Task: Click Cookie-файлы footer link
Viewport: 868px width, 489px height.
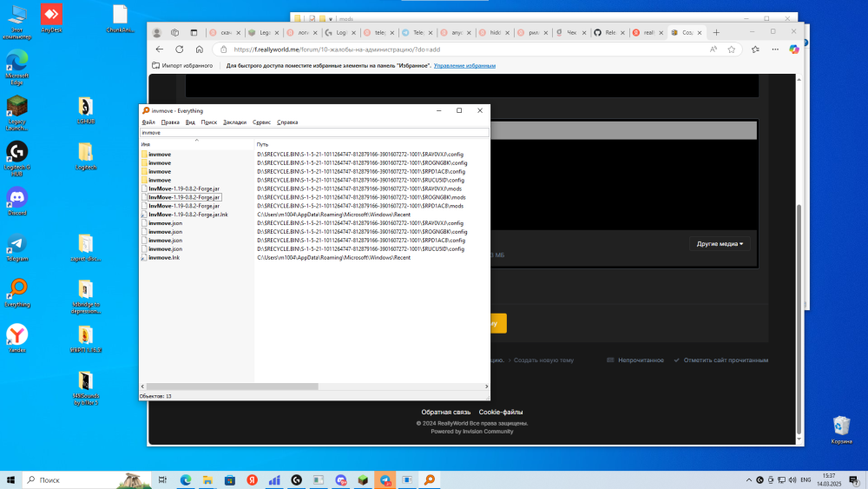Action: (501, 412)
